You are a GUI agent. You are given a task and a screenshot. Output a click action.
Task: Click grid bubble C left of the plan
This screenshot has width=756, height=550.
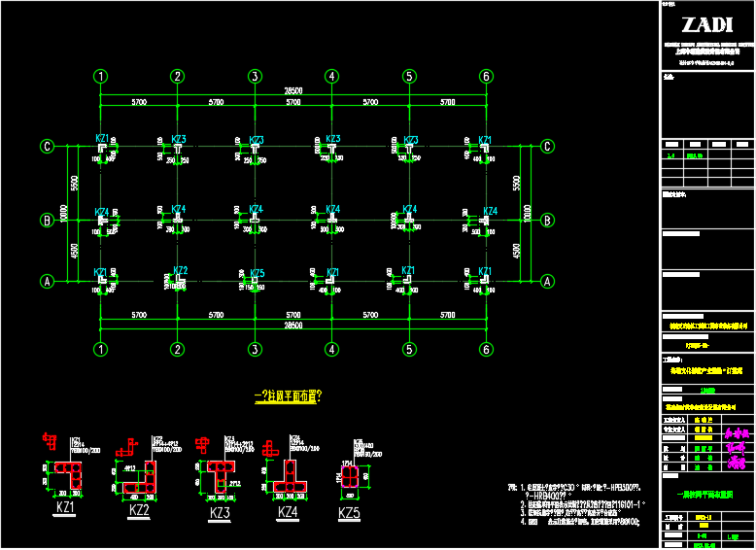(47, 146)
